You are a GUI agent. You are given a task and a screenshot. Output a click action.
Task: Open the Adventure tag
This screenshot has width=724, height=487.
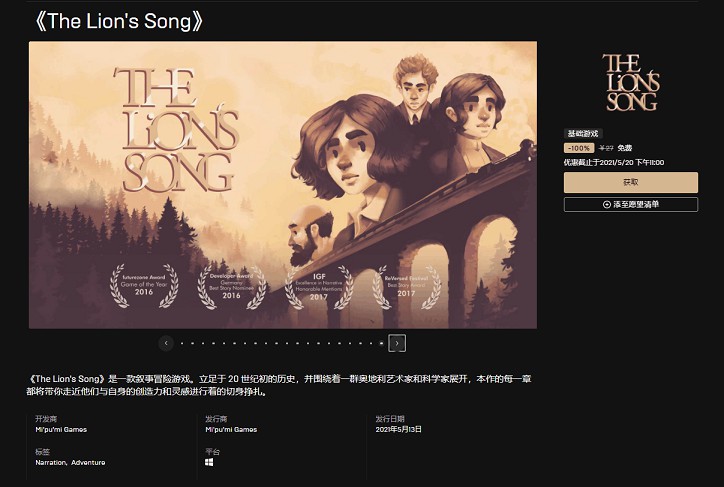pyautogui.click(x=88, y=462)
